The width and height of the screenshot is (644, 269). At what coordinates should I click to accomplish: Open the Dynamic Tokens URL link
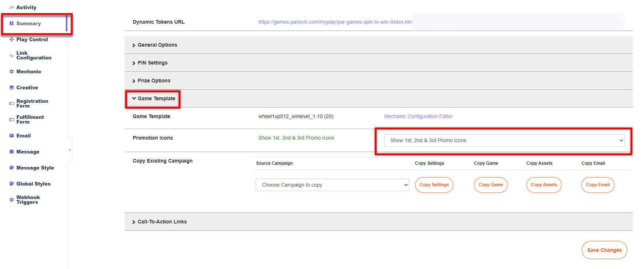pyautogui.click(x=335, y=22)
